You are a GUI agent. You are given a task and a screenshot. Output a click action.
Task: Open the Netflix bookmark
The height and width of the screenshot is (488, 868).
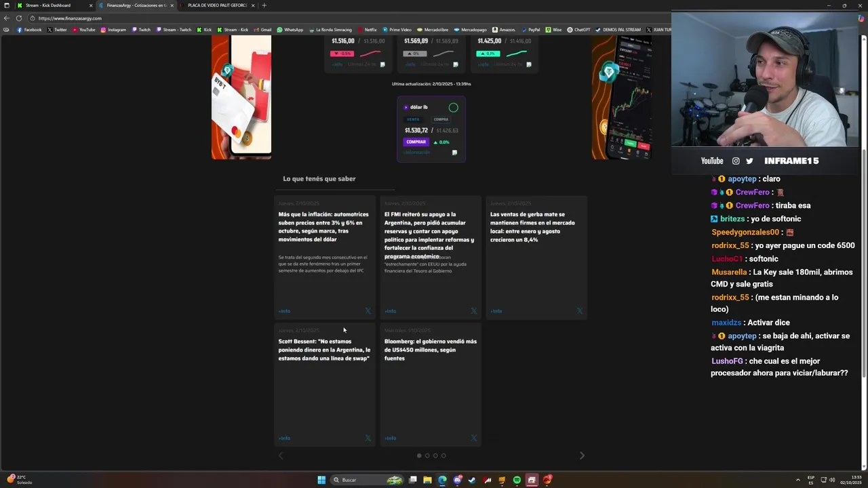tap(367, 30)
